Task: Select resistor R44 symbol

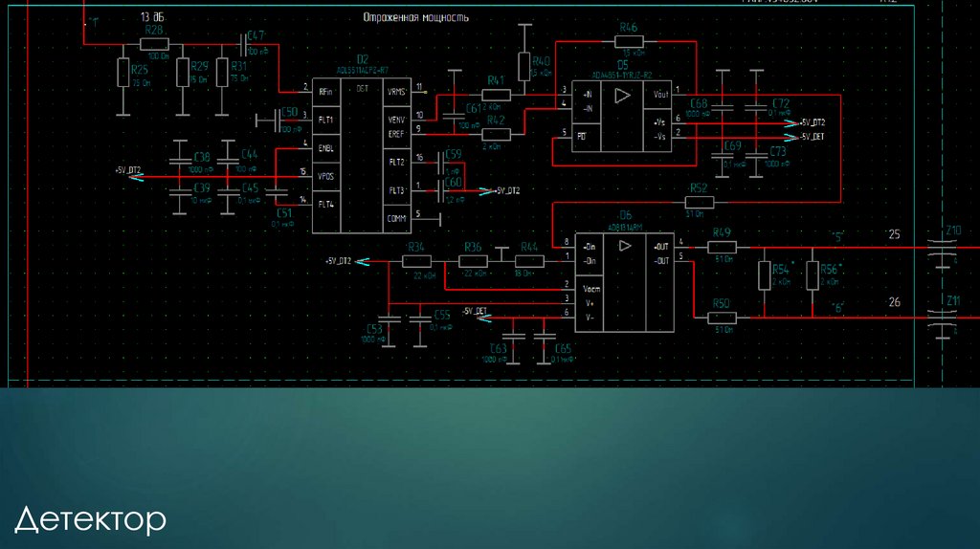Action: point(529,262)
